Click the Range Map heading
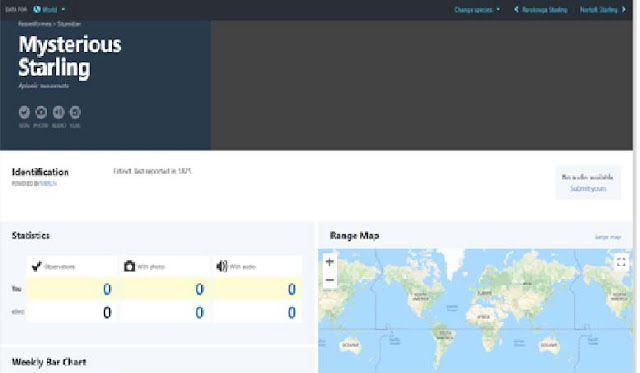640x373 pixels. coord(354,235)
